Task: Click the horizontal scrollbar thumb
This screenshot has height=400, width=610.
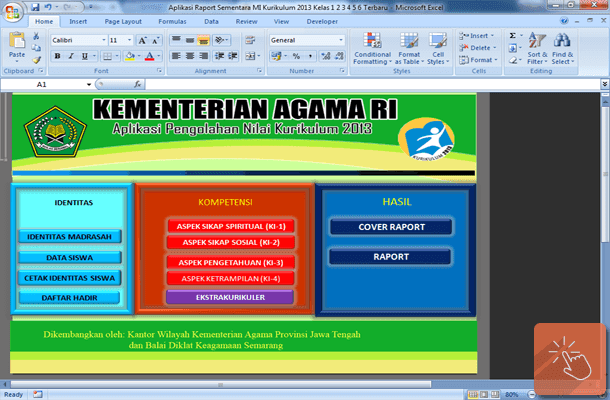Action: (221, 384)
